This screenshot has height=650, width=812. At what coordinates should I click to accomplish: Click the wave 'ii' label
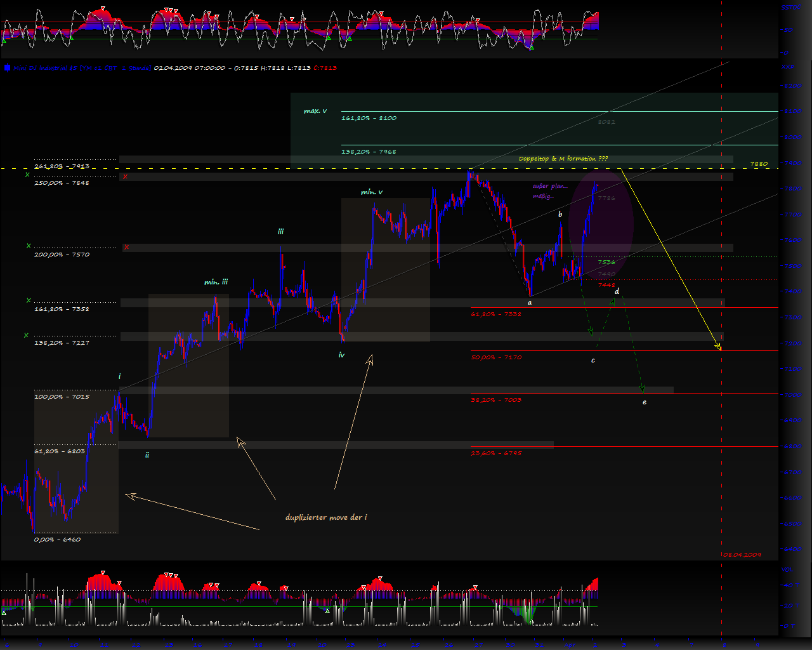coord(147,455)
